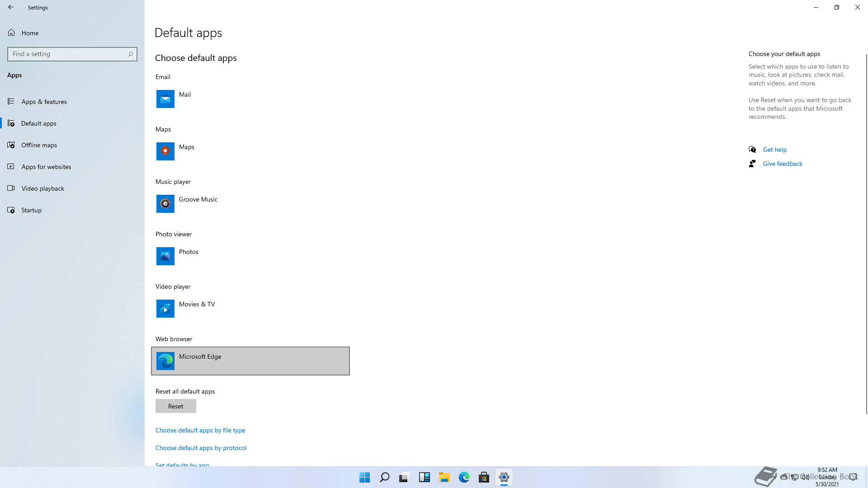Open the Home settings page
This screenshot has height=488, width=868.
click(72, 33)
